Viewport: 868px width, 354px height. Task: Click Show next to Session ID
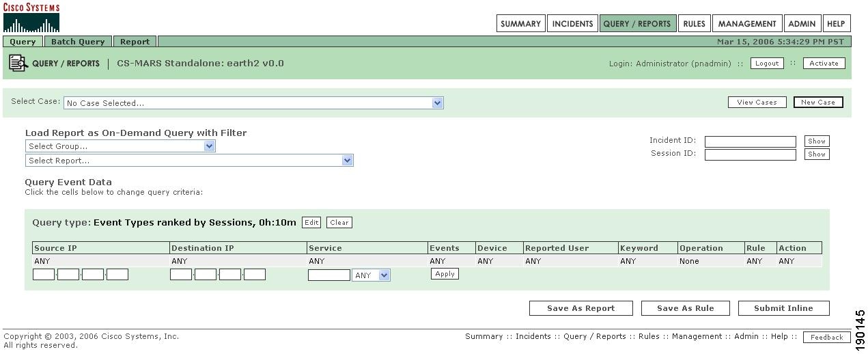click(817, 154)
